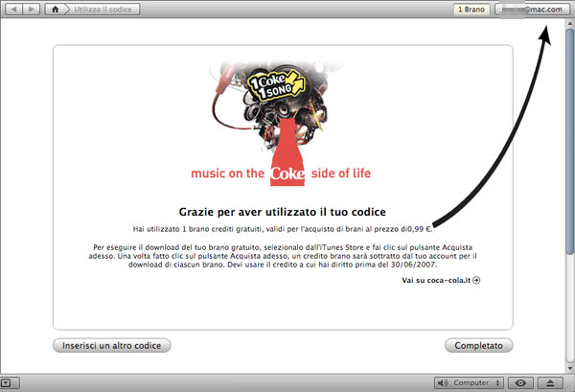The width and height of the screenshot is (575, 392).
Task: Open the Vai su coca-cola.it link
Action: 436,280
